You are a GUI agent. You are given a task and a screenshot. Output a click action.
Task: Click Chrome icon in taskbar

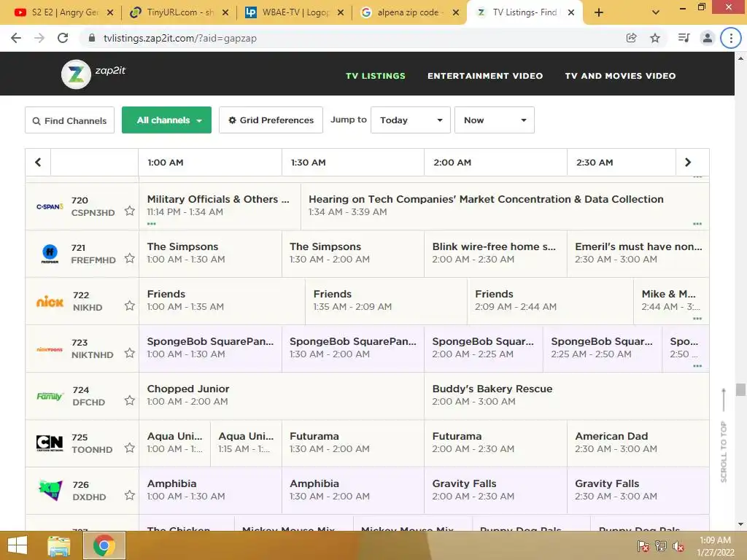tap(104, 545)
